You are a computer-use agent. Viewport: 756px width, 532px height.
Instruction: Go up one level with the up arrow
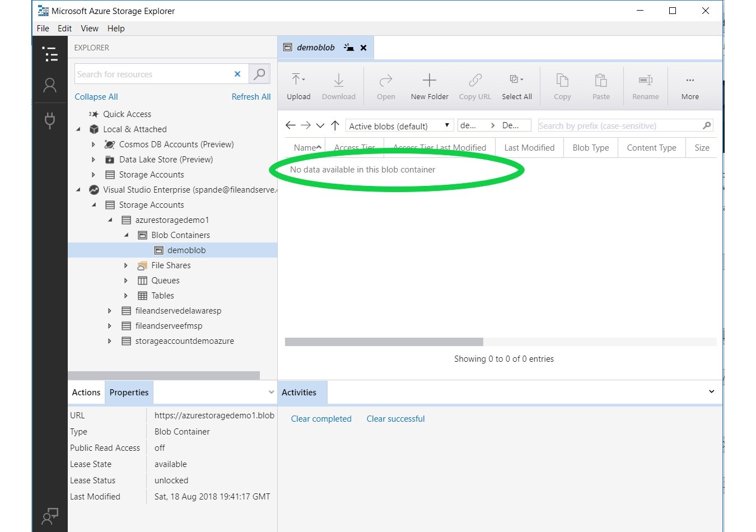click(335, 125)
